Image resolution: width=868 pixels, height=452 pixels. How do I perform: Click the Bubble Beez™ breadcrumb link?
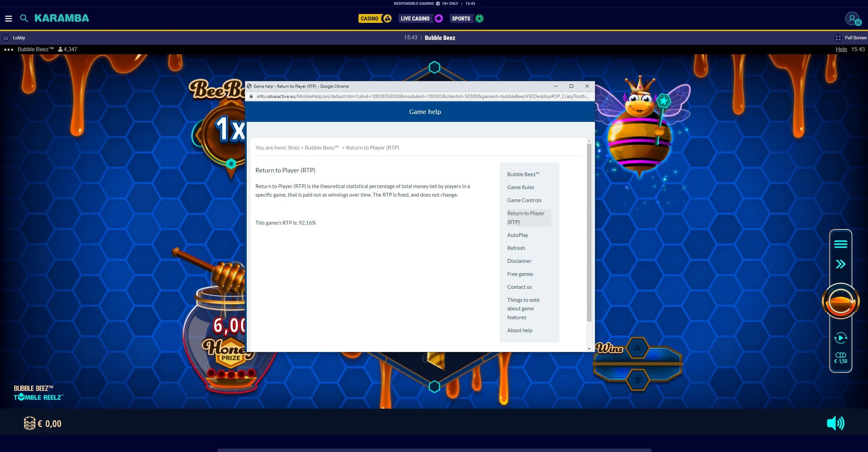pyautogui.click(x=322, y=147)
